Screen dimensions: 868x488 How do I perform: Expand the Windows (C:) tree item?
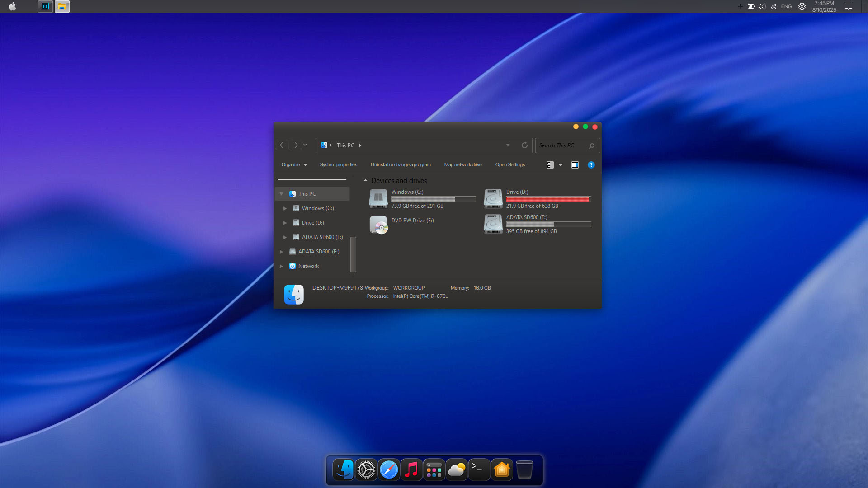tap(285, 208)
